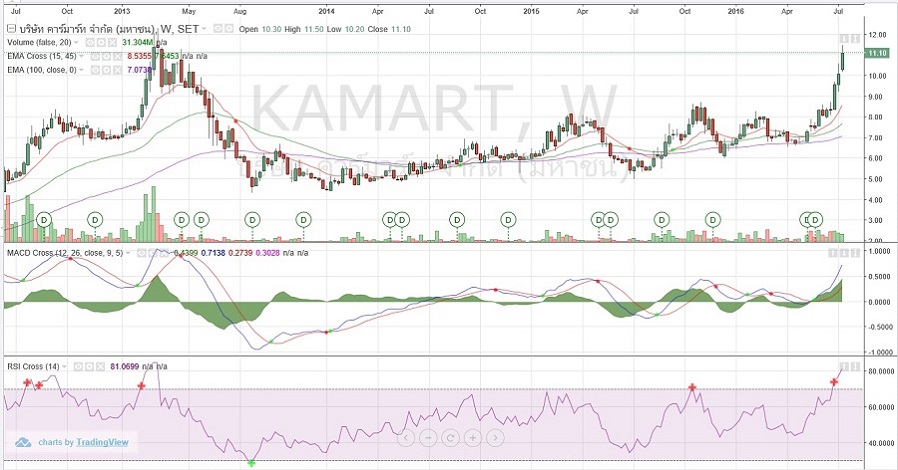Collapse the chart legend with the minus box
Viewport: 898px width, 470px height.
(11, 29)
